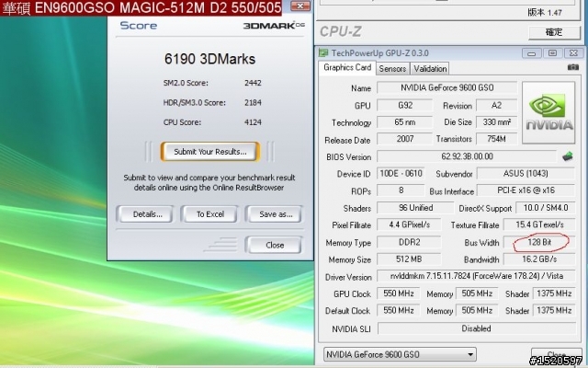Close the 3DMark score window with red X
The image size is (588, 368).
click(x=300, y=6)
